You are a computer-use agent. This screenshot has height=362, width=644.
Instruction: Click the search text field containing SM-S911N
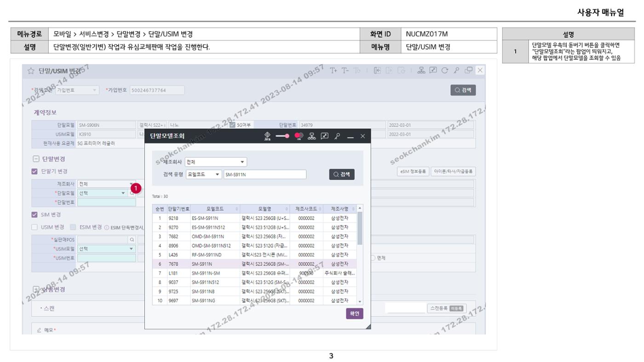click(x=264, y=174)
